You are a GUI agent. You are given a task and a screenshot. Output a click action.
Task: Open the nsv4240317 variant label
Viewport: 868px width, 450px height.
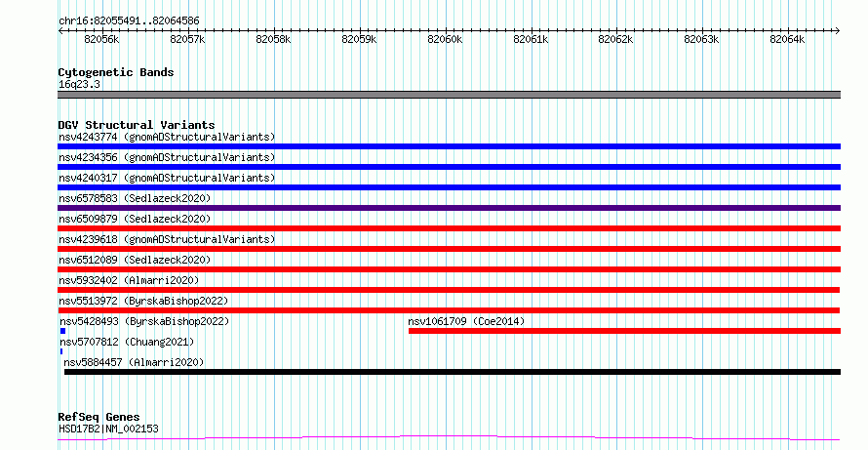pos(167,178)
